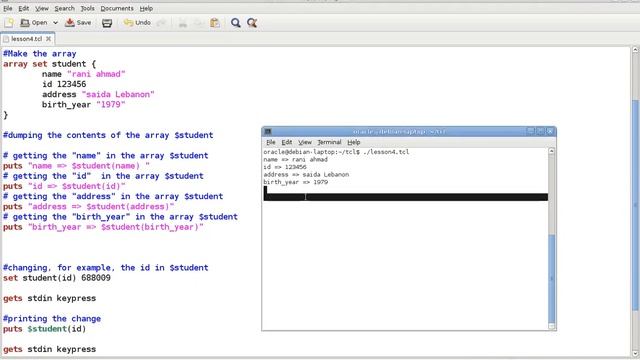The image size is (640, 360).
Task: Open Find and Replace icon
Action: [x=252, y=23]
